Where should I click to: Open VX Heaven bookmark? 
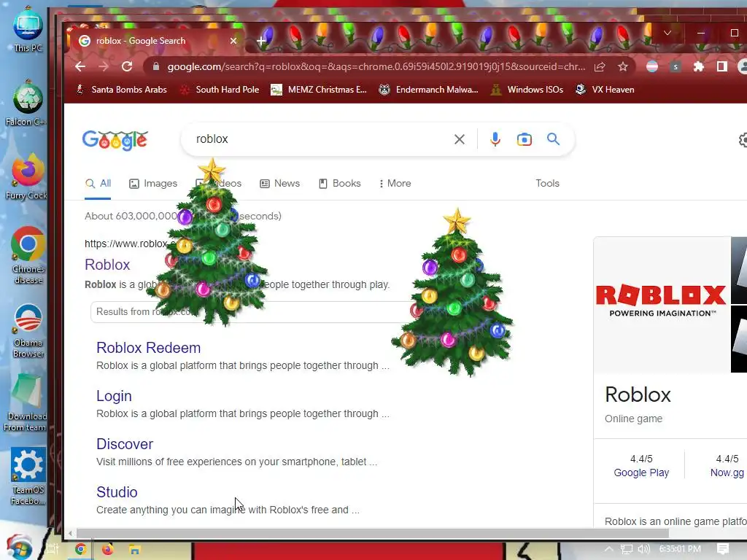click(x=605, y=90)
